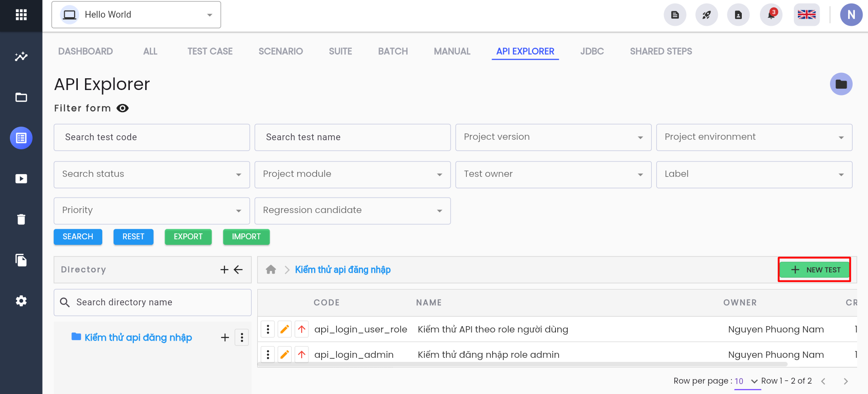Open the Regression candidate dropdown

click(352, 210)
